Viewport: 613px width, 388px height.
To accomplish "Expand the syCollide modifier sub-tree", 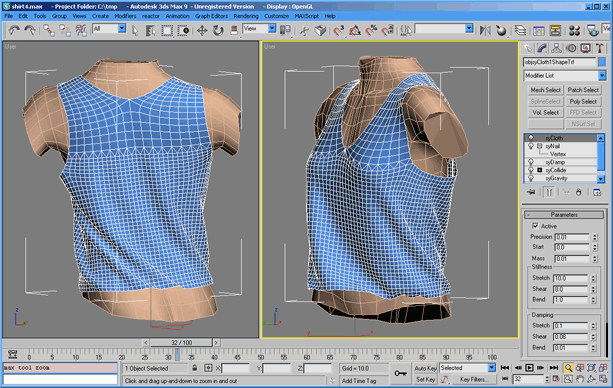I will (x=540, y=170).
